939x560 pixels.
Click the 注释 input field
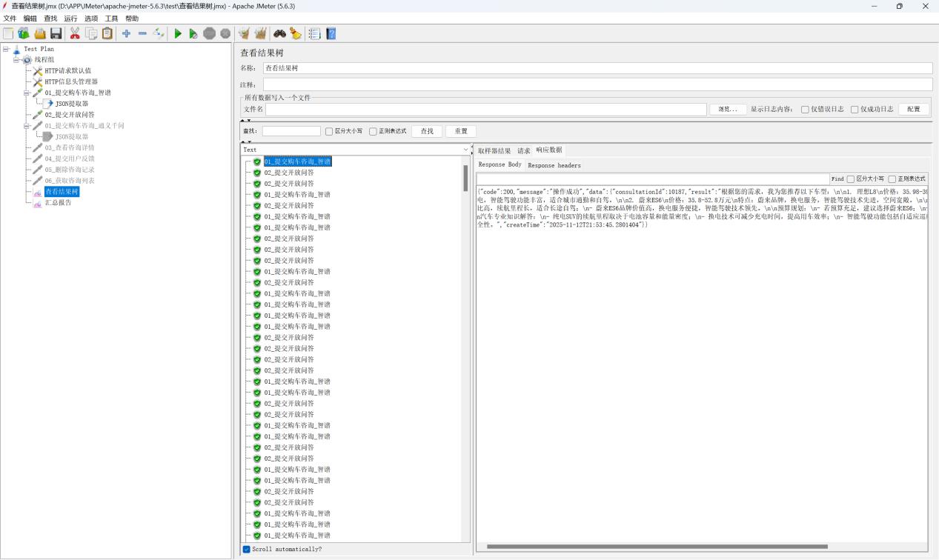(597, 84)
